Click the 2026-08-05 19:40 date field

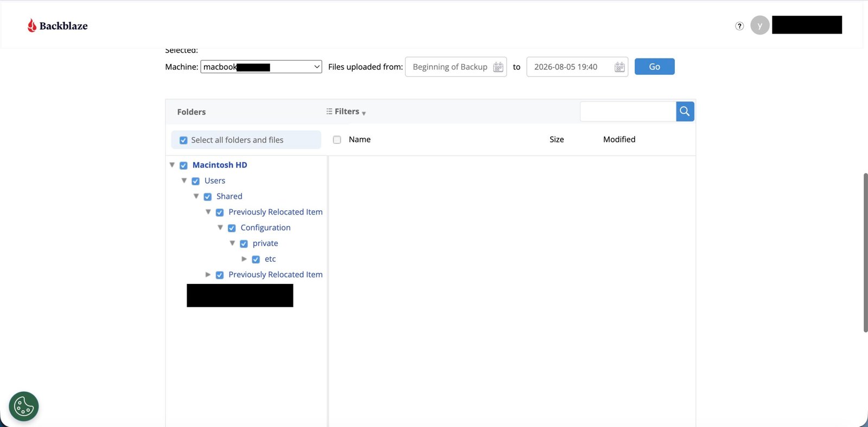pyautogui.click(x=577, y=67)
